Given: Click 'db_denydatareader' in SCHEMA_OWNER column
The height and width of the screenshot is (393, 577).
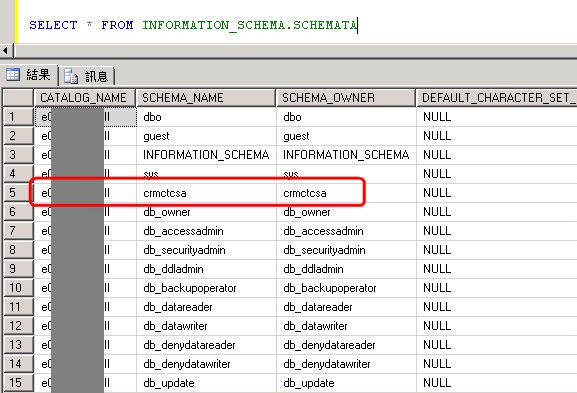Looking at the screenshot, I should click(329, 345).
